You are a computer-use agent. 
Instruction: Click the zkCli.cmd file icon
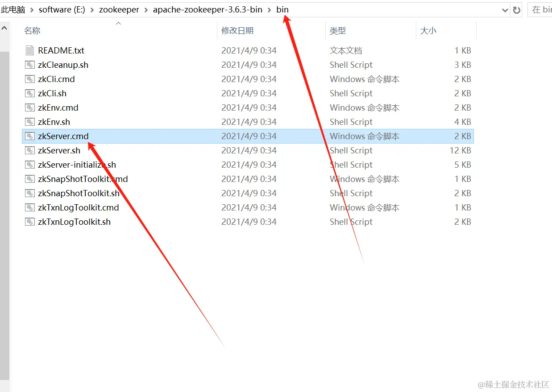30,79
